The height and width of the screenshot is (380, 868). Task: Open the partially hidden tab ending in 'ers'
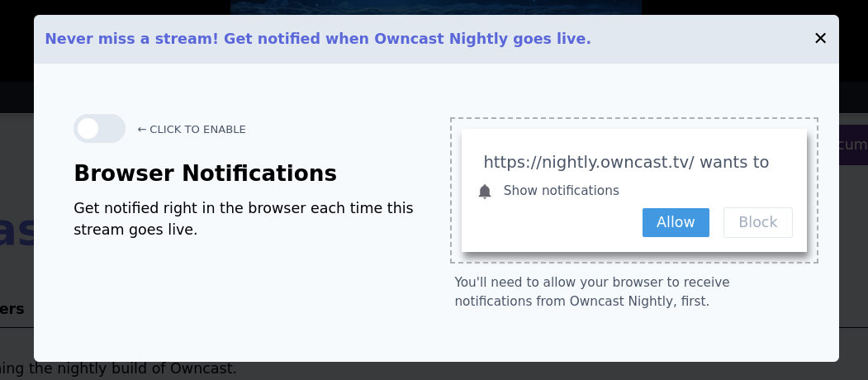12,309
